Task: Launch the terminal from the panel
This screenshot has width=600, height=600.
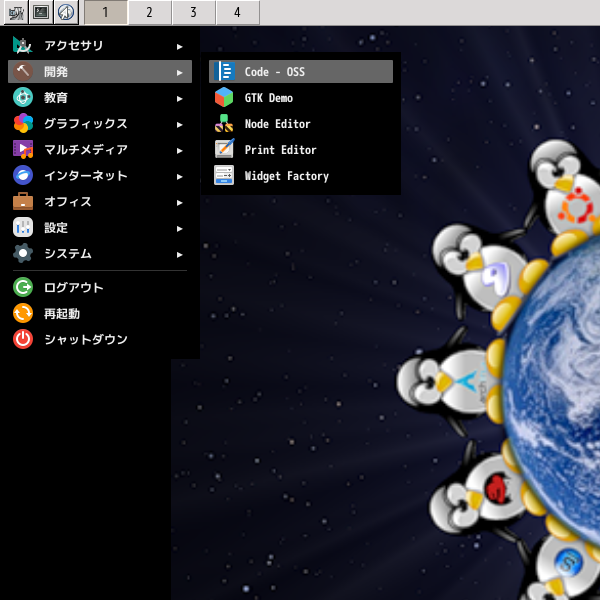Action: click(x=41, y=12)
